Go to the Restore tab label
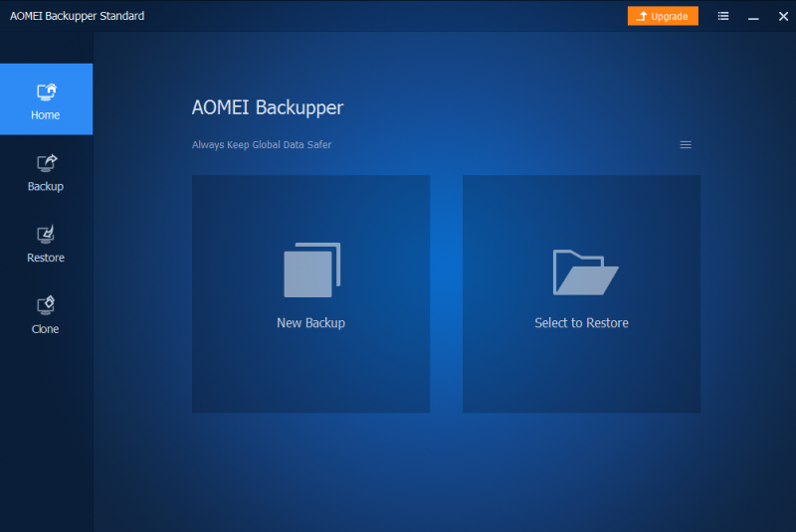The width and height of the screenshot is (796, 532). [46, 259]
